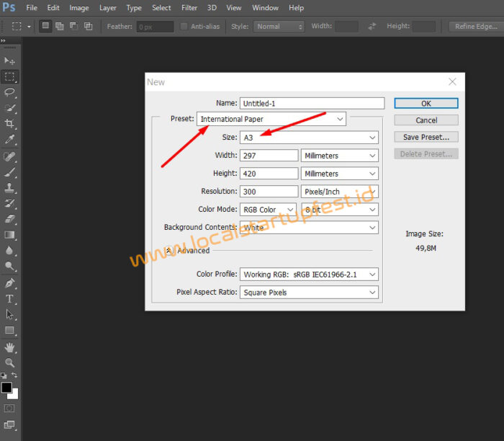This screenshot has width=504, height=441.
Task: Swap width and height icon in options bar
Action: tap(372, 27)
